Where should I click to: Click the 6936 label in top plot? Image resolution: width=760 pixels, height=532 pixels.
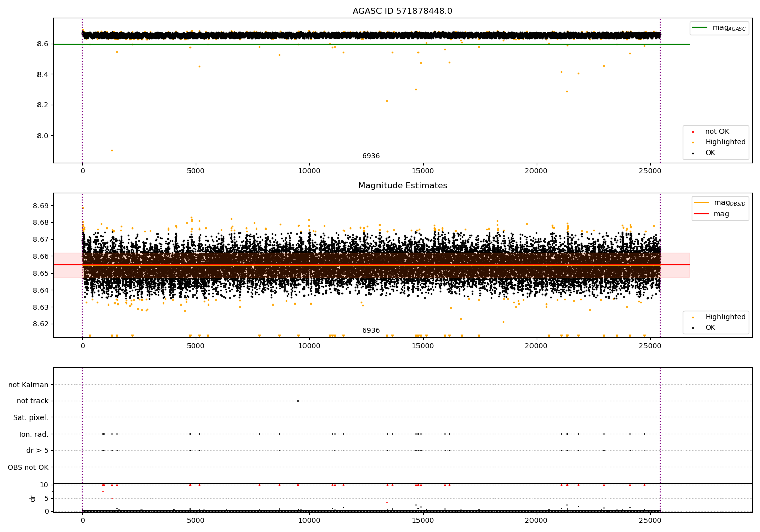(x=371, y=156)
